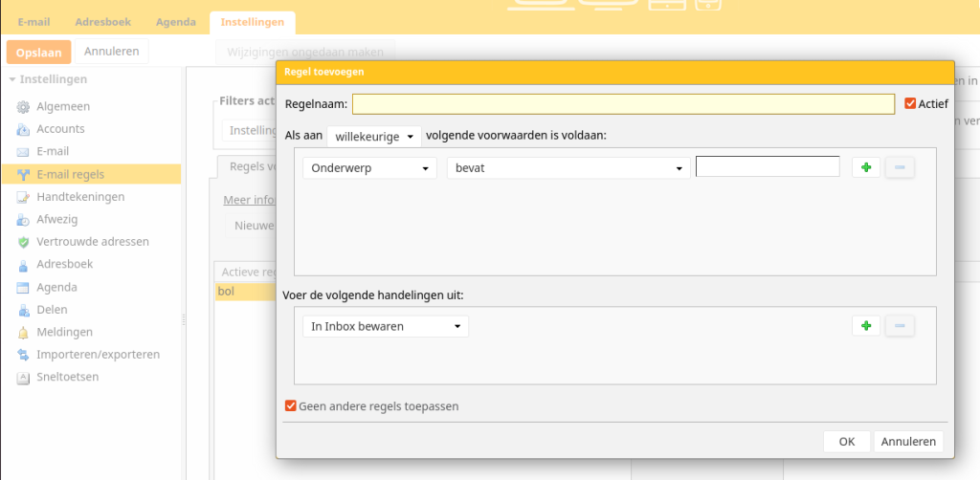Click the Meldingen bell icon
The height and width of the screenshot is (480, 980).
23,333
